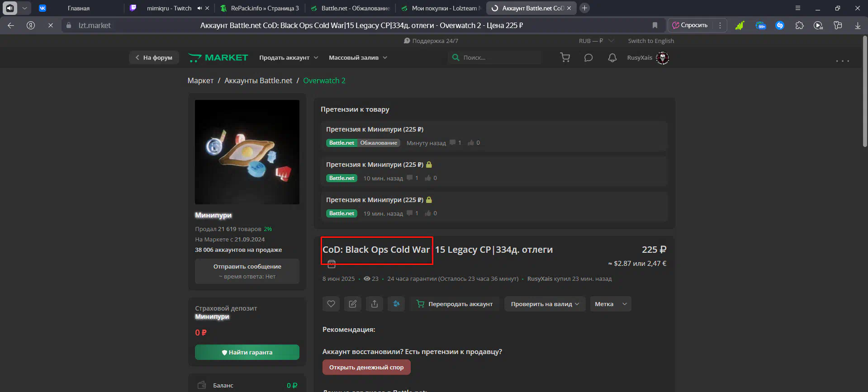868x392 pixels.
Task: Click the blue Battle.net check icon
Action: tap(396, 304)
